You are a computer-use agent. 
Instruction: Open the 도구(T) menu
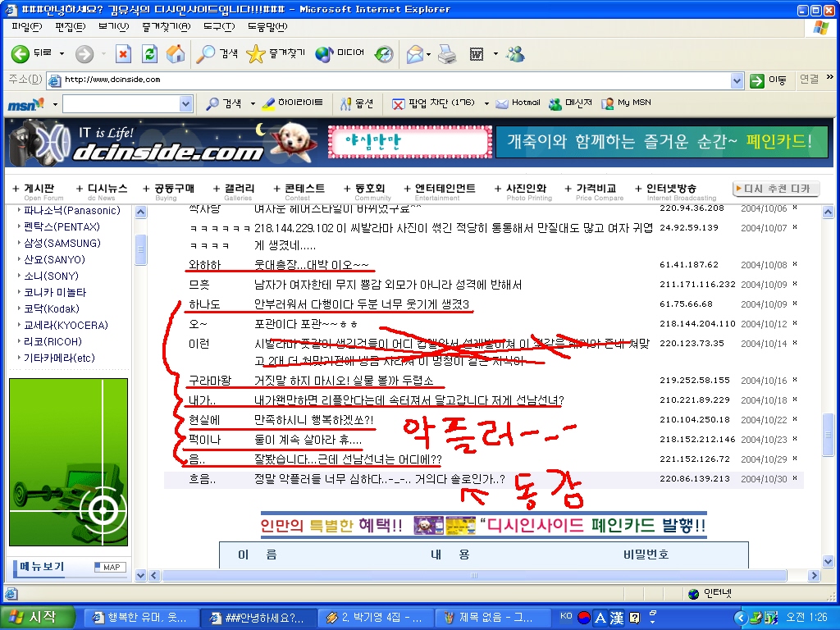point(219,26)
